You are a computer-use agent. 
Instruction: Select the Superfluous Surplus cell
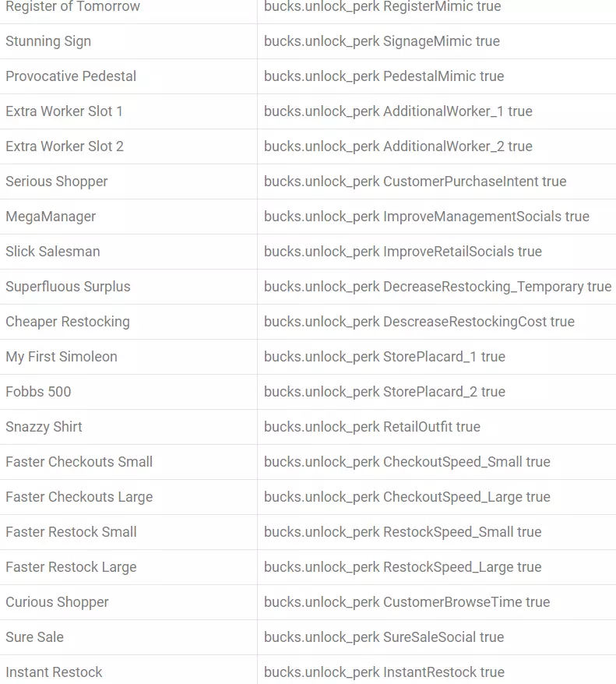68,287
